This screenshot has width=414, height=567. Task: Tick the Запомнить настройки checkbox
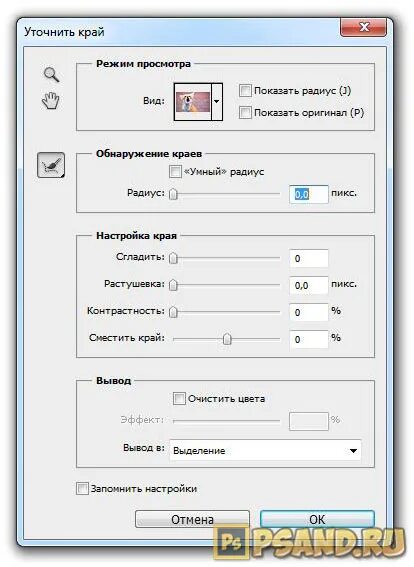82,489
